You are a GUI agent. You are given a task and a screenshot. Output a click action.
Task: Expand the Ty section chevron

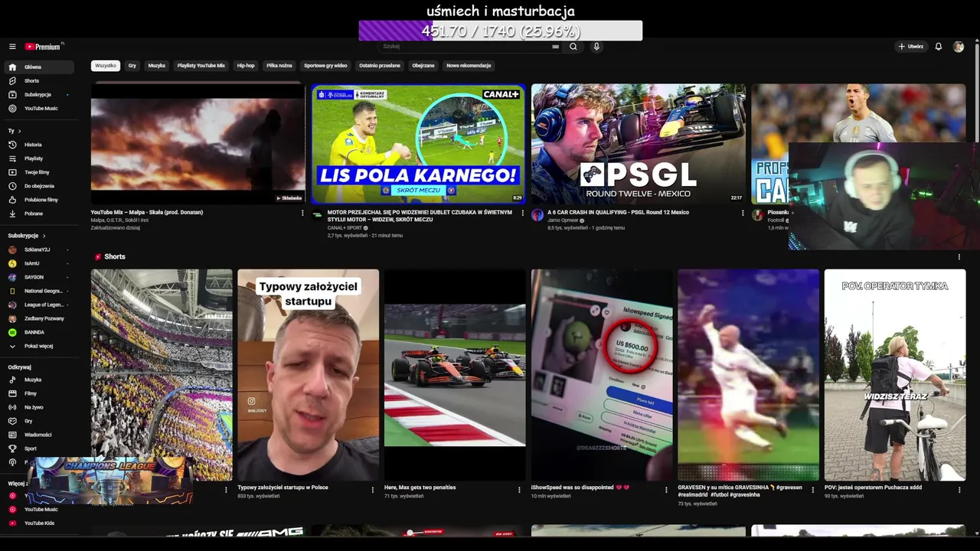click(21, 131)
